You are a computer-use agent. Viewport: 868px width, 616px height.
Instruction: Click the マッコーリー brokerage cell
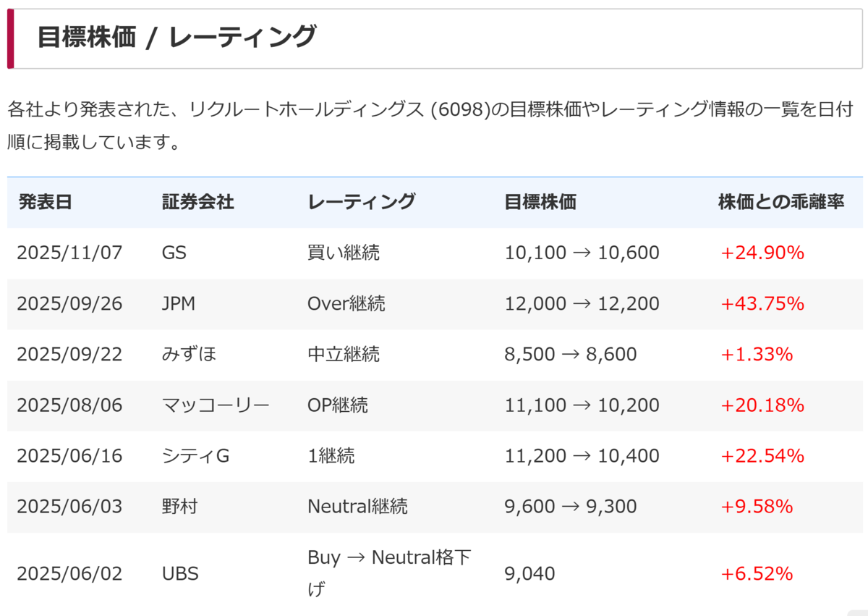(x=216, y=405)
